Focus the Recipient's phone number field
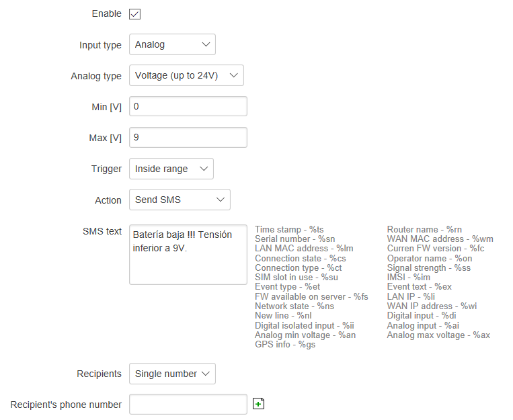Screen dimensions: 513x420 (x=188, y=405)
